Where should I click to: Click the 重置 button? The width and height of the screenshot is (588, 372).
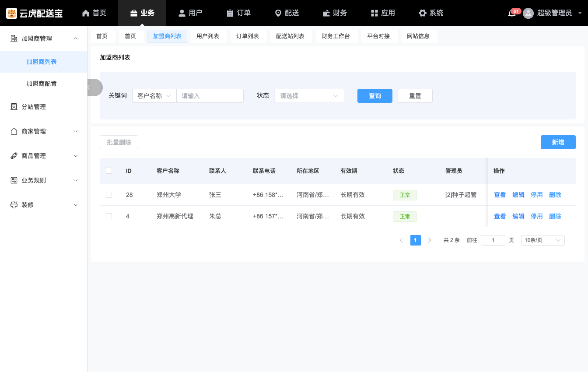(x=415, y=96)
